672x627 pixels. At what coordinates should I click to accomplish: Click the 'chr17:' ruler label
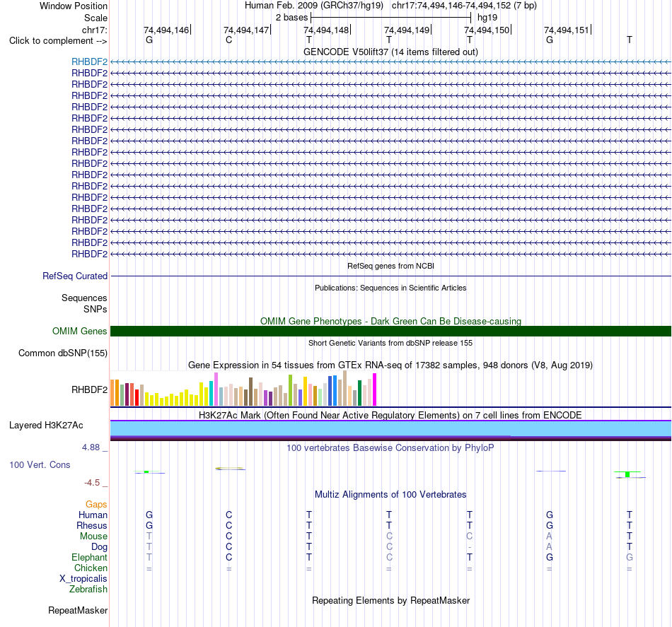click(94, 30)
